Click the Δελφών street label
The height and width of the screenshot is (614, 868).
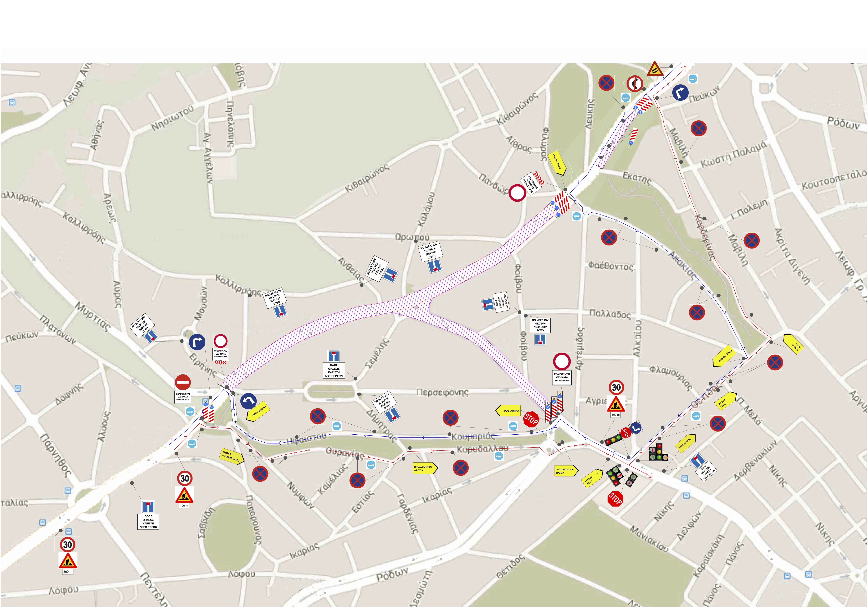(689, 525)
